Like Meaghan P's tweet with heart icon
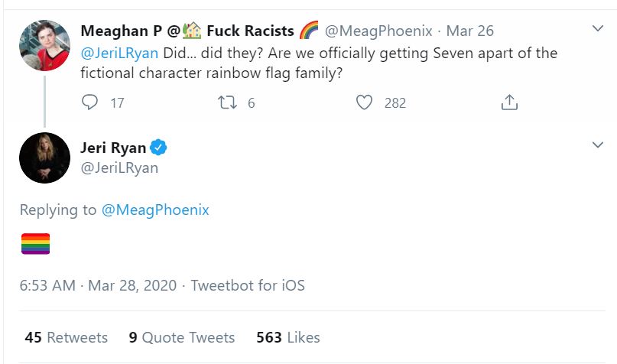The image size is (617, 364). [x=365, y=102]
